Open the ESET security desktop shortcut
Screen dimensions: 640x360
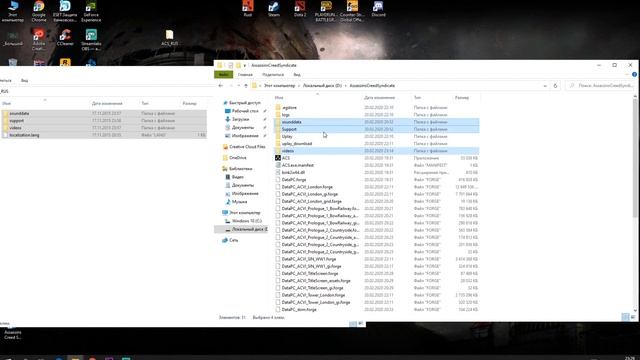65,11
